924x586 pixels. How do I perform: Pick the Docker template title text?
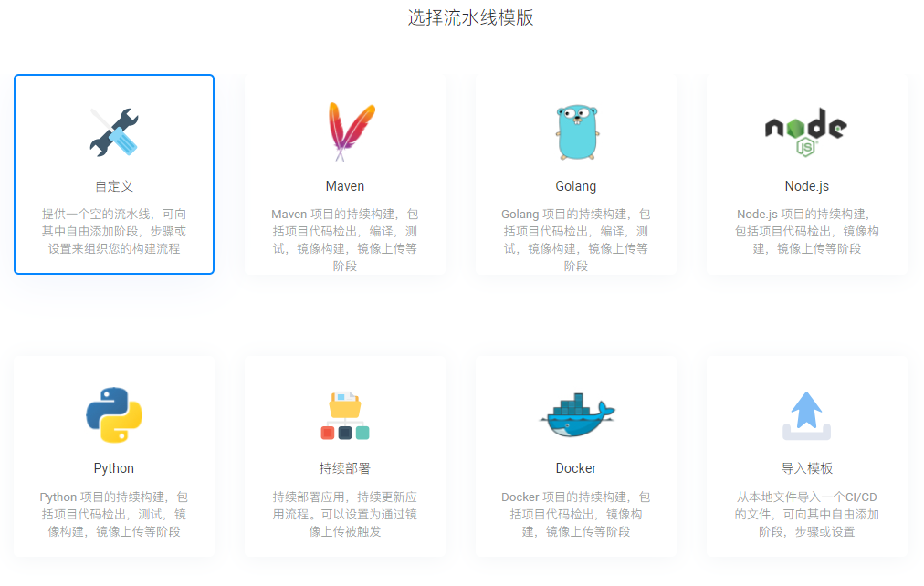576,468
